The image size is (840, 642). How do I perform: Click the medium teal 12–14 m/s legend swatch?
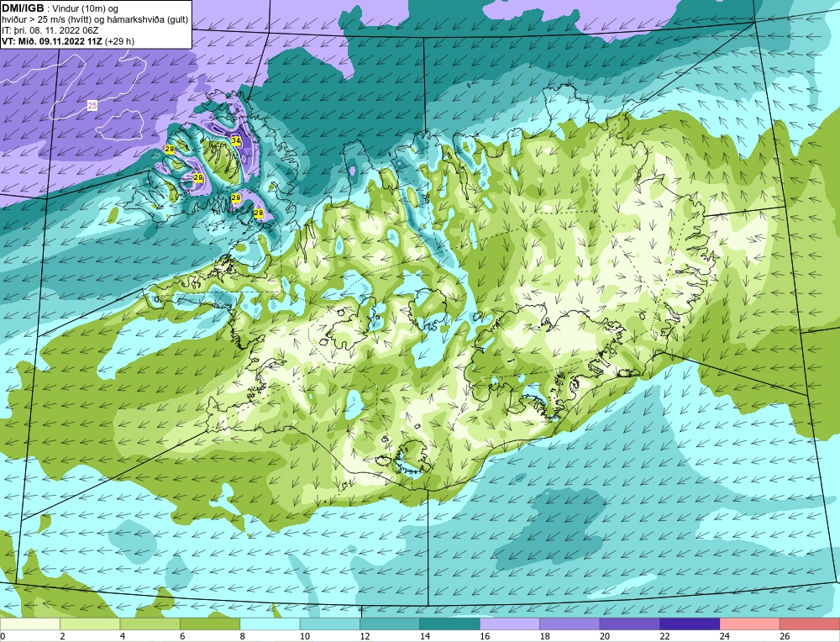point(390,624)
